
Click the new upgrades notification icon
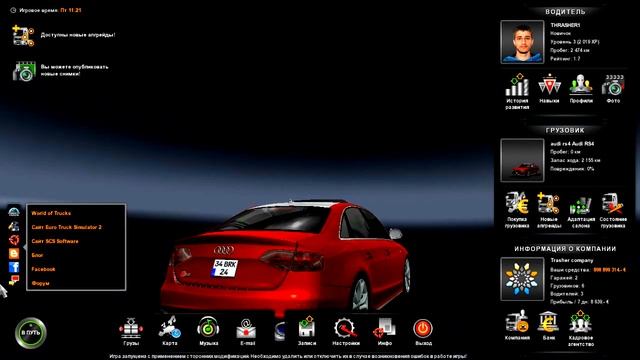point(23,36)
